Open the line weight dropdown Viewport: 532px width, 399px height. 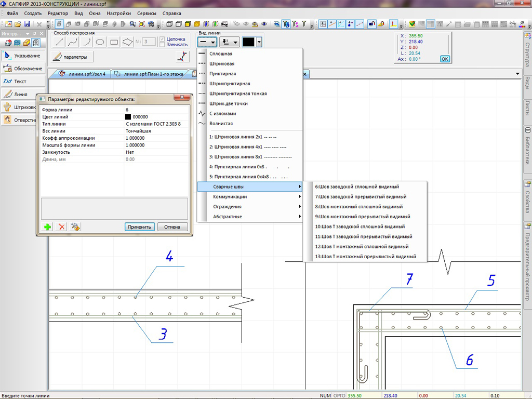click(x=230, y=42)
